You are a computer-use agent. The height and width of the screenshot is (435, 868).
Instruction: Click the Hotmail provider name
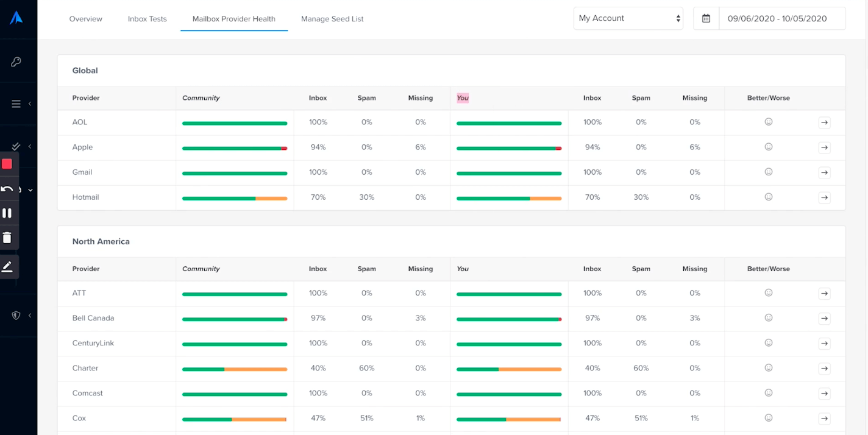coord(85,197)
